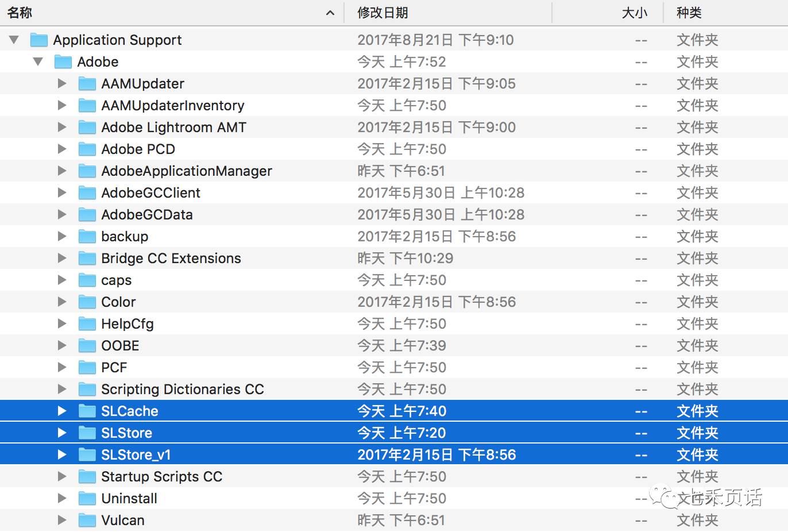Expand the OOBE folder
Image resolution: width=788 pixels, height=532 pixels.
(x=62, y=345)
